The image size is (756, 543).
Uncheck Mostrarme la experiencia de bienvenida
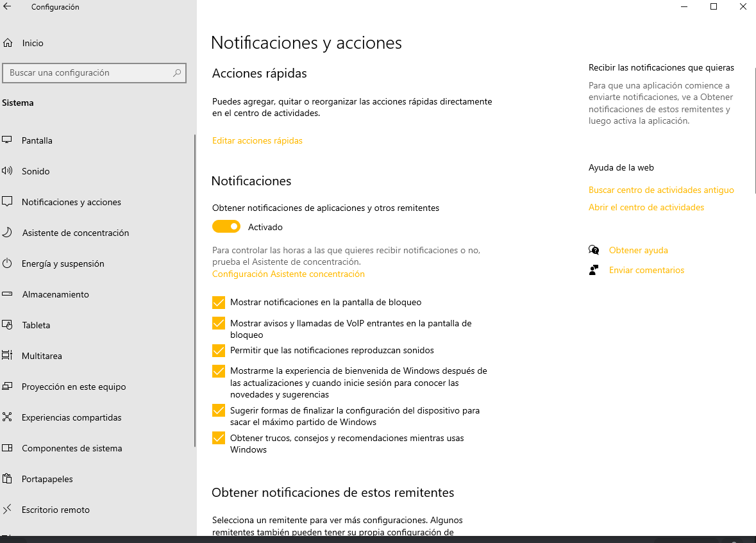(x=219, y=371)
